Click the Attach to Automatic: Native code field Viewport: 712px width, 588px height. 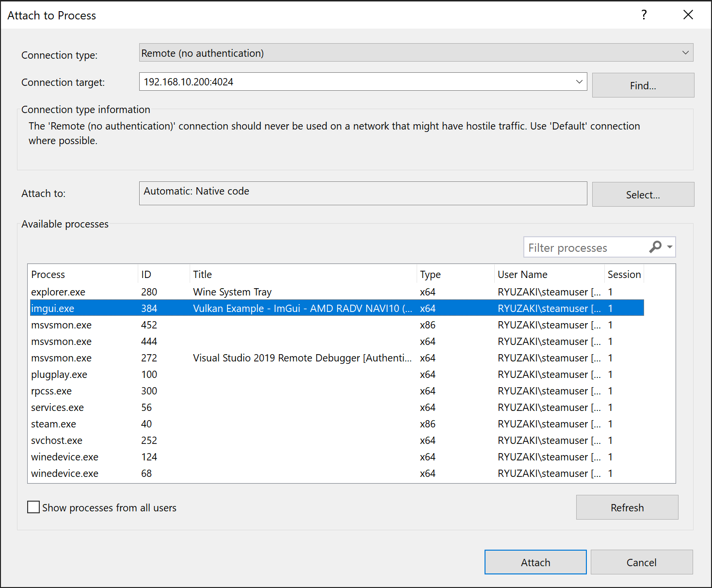click(363, 193)
